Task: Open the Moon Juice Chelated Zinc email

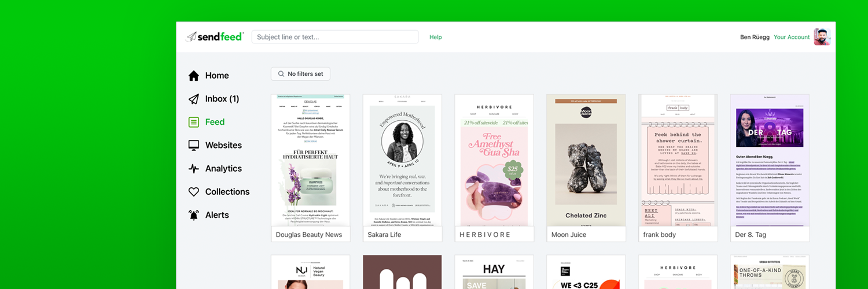Action: [586, 160]
